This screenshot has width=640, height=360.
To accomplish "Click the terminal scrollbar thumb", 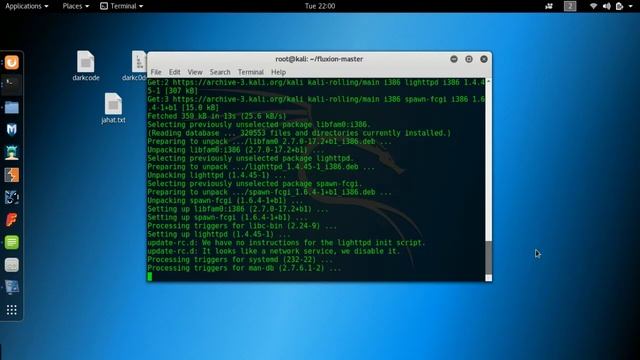I will (488, 258).
